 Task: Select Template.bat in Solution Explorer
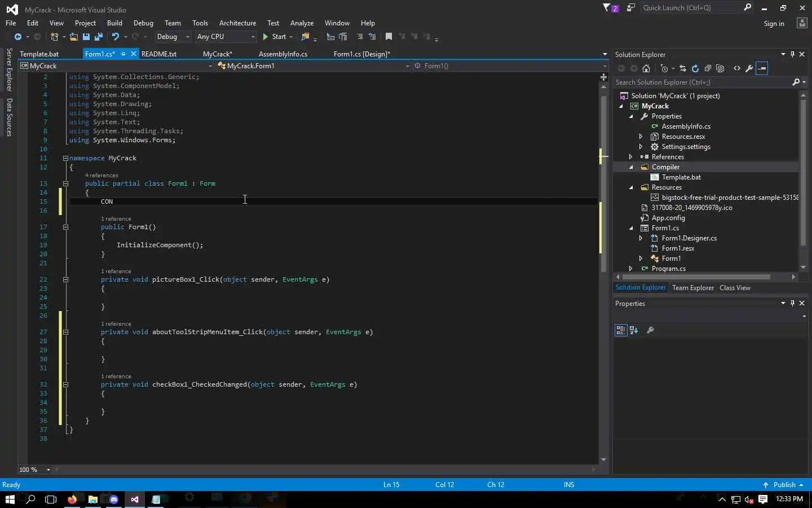point(681,177)
